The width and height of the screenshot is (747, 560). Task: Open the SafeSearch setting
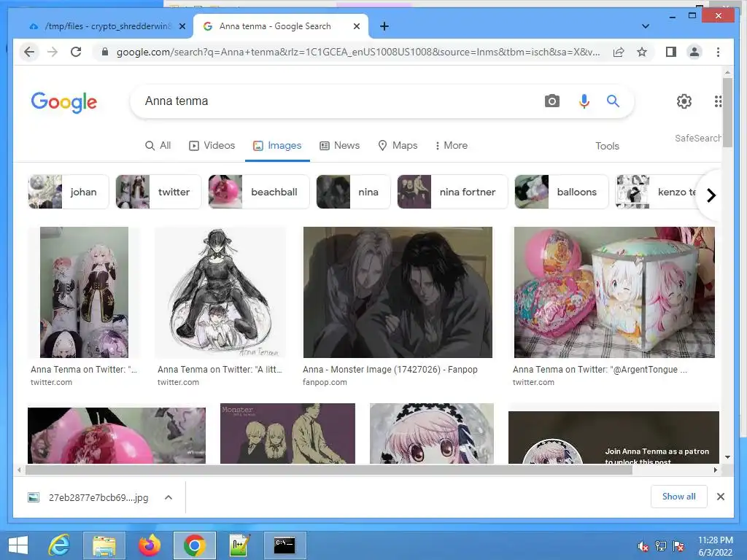coord(697,138)
